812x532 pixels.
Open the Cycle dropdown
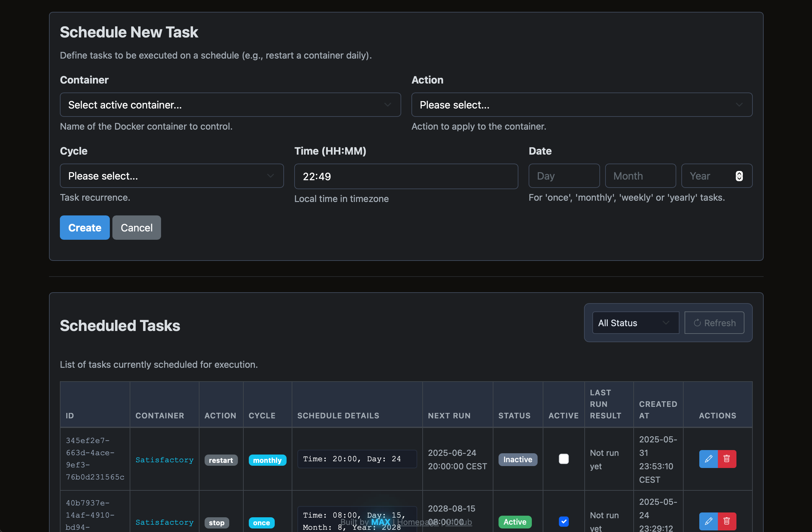click(172, 176)
